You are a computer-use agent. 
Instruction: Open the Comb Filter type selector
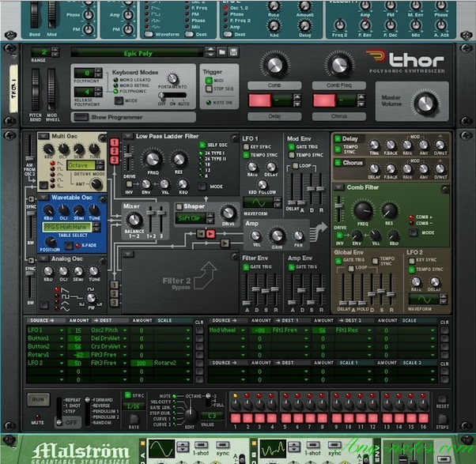tap(338, 187)
